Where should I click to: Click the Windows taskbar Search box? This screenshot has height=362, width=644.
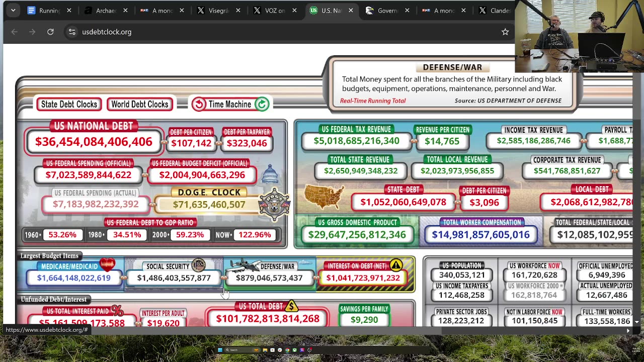[x=242, y=350]
